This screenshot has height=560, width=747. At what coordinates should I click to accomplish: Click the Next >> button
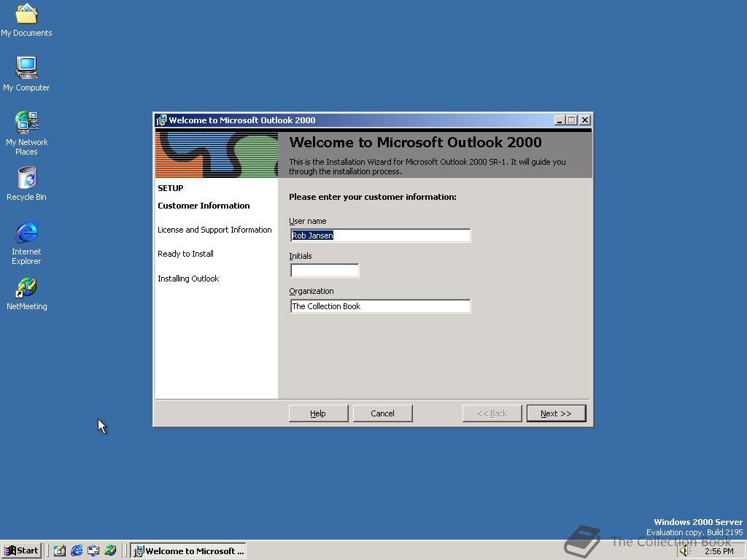click(556, 413)
